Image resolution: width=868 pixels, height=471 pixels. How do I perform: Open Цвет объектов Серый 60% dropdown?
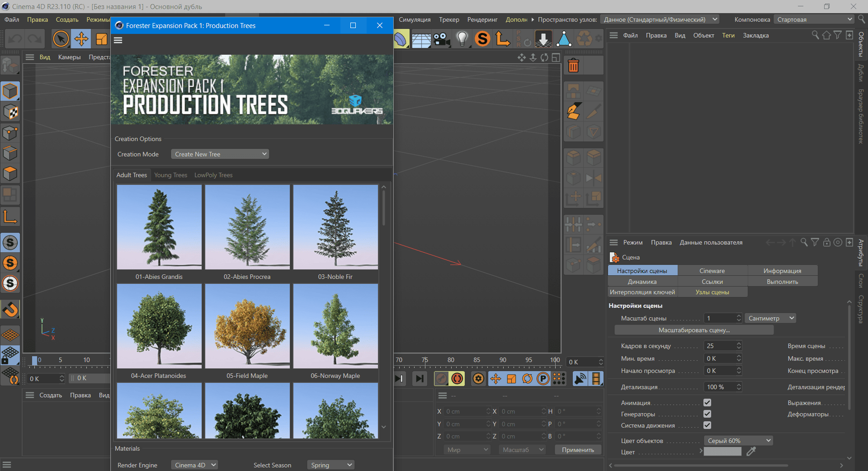pyautogui.click(x=738, y=441)
